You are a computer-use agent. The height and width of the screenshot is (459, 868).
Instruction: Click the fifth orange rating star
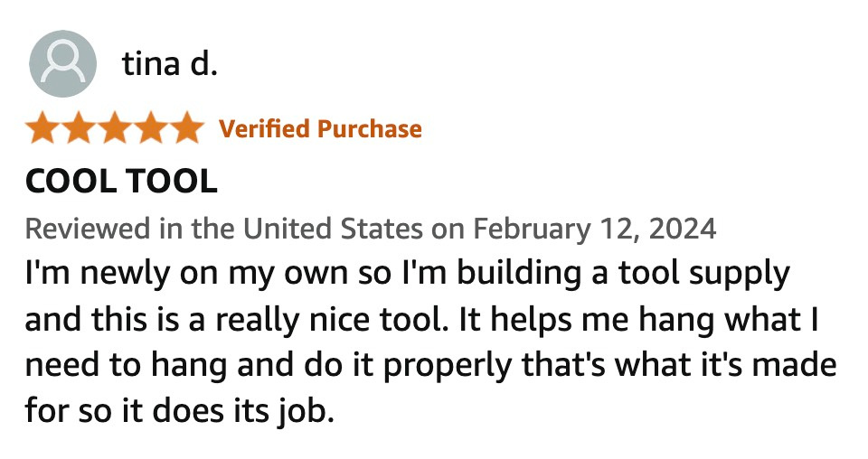(x=186, y=127)
